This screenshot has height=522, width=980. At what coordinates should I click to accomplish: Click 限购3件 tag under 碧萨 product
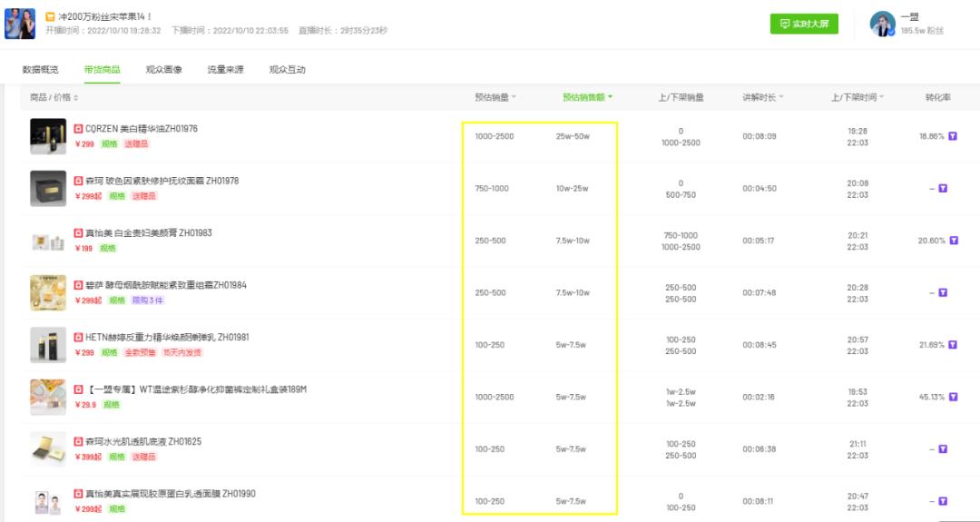pyautogui.click(x=148, y=300)
